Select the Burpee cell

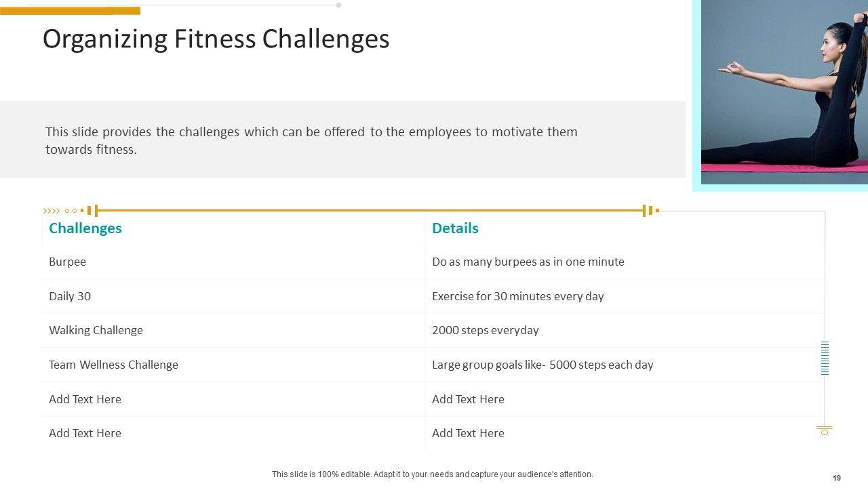click(x=68, y=262)
